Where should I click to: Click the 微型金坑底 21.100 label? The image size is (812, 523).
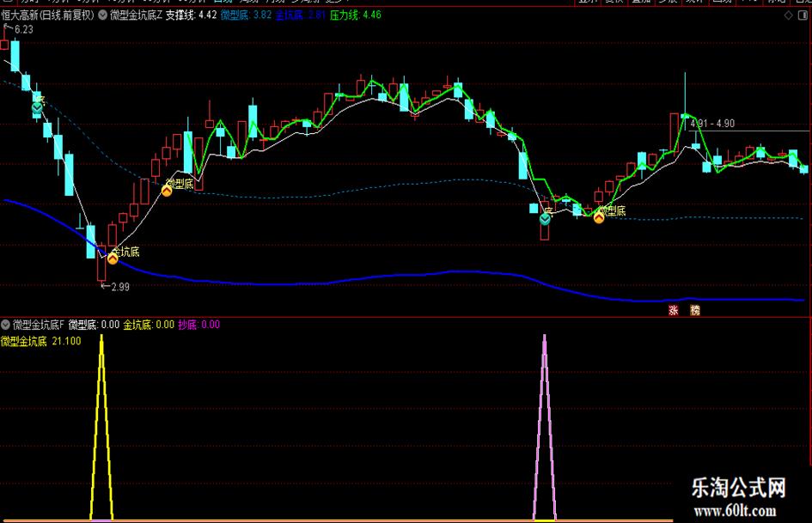(41, 341)
